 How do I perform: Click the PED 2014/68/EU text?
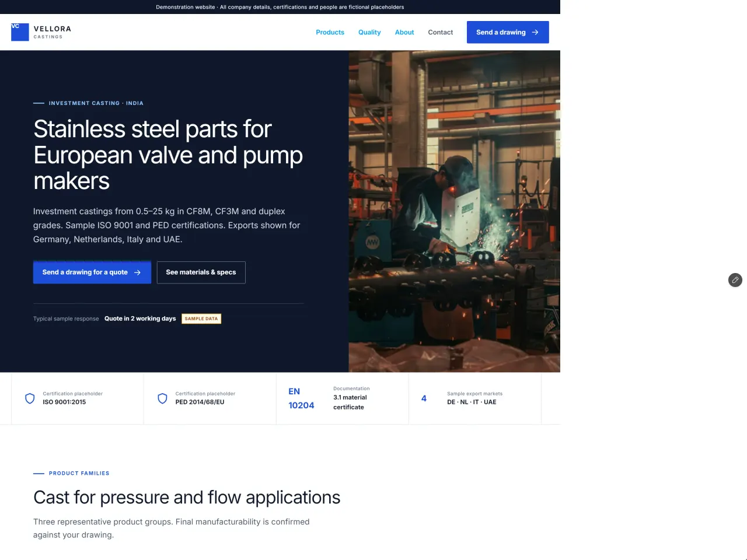point(200,402)
